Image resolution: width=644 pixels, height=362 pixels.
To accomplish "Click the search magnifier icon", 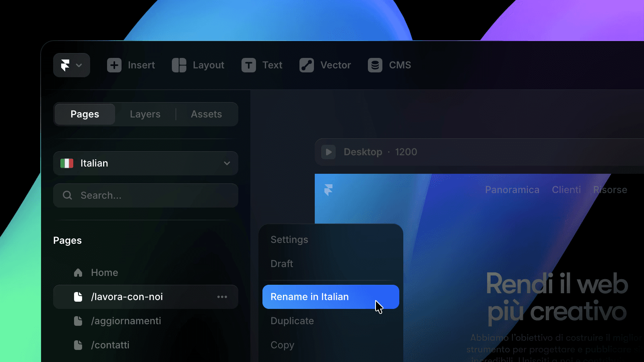I will (x=68, y=195).
